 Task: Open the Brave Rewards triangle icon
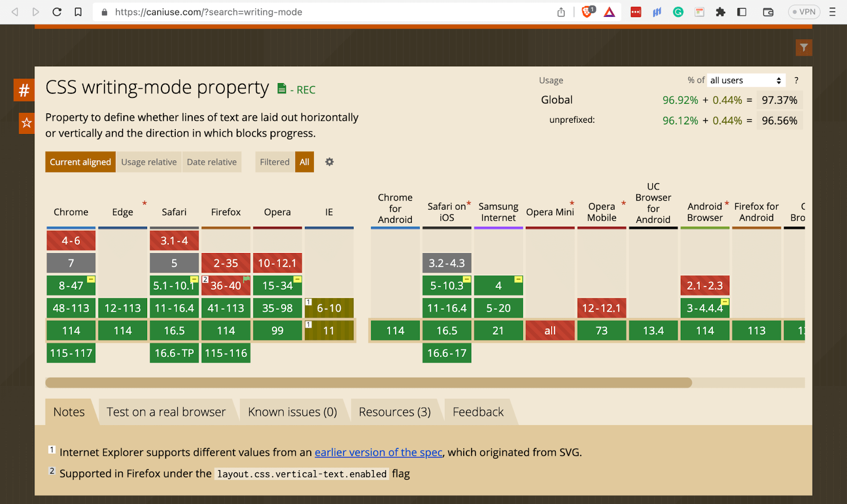coord(610,12)
